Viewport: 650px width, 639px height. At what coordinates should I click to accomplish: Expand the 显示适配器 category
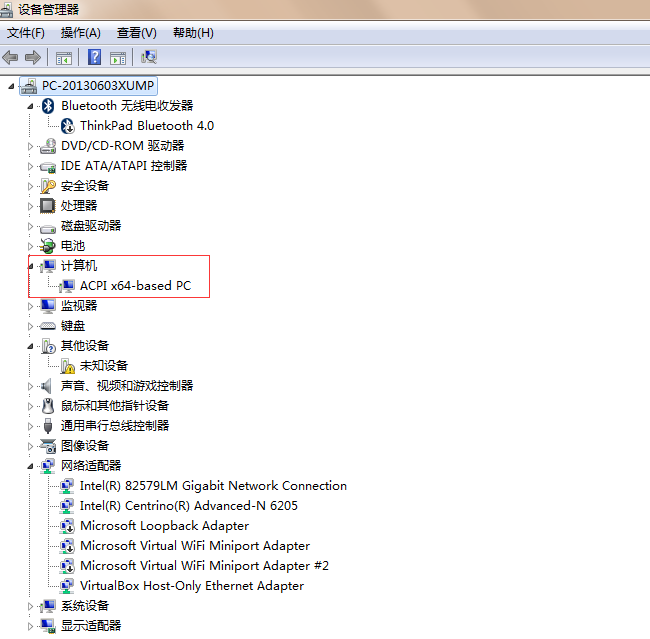pos(30,626)
